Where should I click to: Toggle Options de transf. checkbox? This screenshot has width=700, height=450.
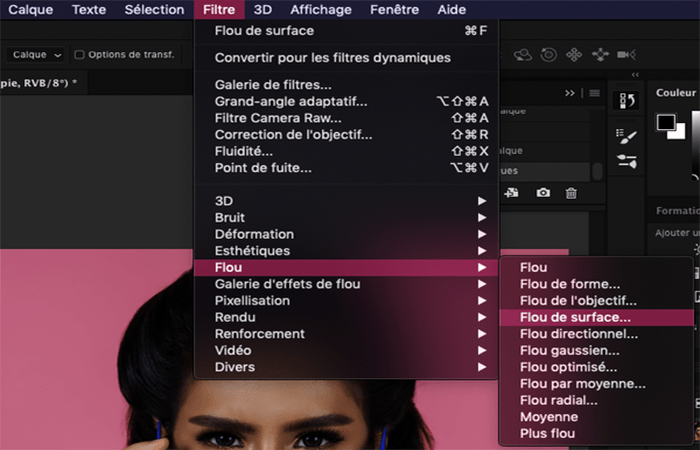tap(79, 55)
